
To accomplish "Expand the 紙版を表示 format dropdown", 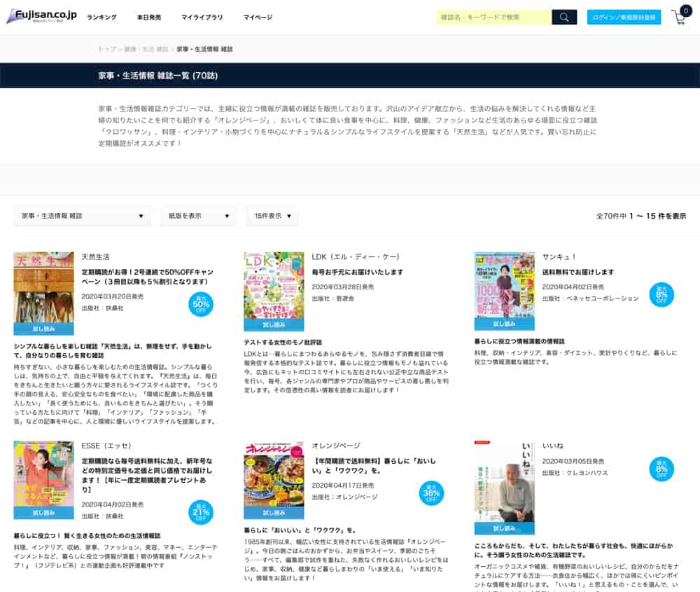I will (x=198, y=216).
